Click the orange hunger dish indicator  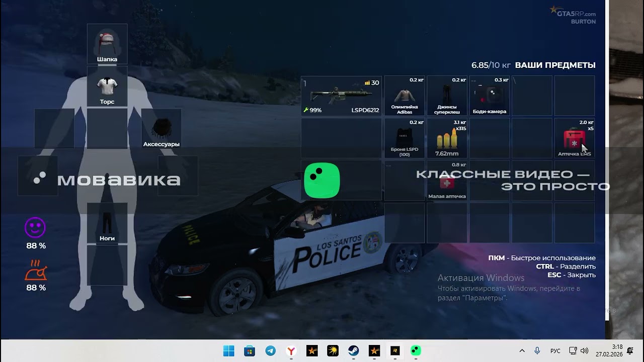point(36,270)
